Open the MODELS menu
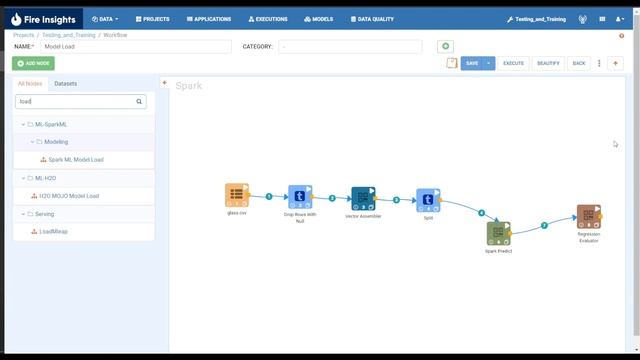Screen dimensions: 640x360 [318, 19]
